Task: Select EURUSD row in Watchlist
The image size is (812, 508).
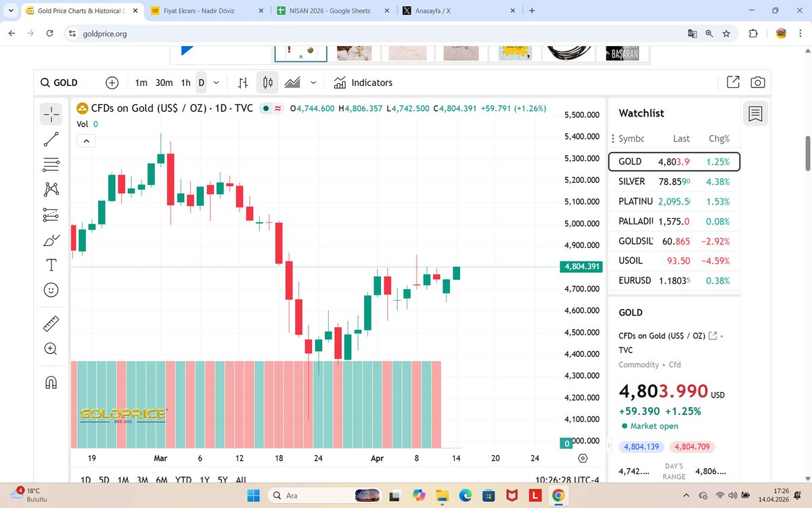Action: point(675,280)
